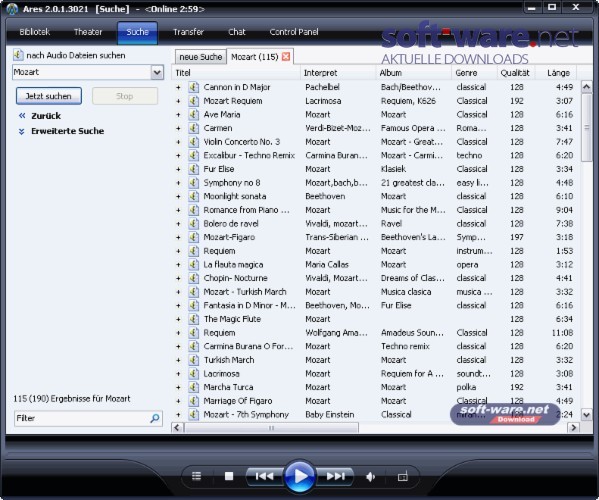This screenshot has width=599, height=500.
Task: Click the horizontal scrollbar right arrow
Action: [x=573, y=427]
